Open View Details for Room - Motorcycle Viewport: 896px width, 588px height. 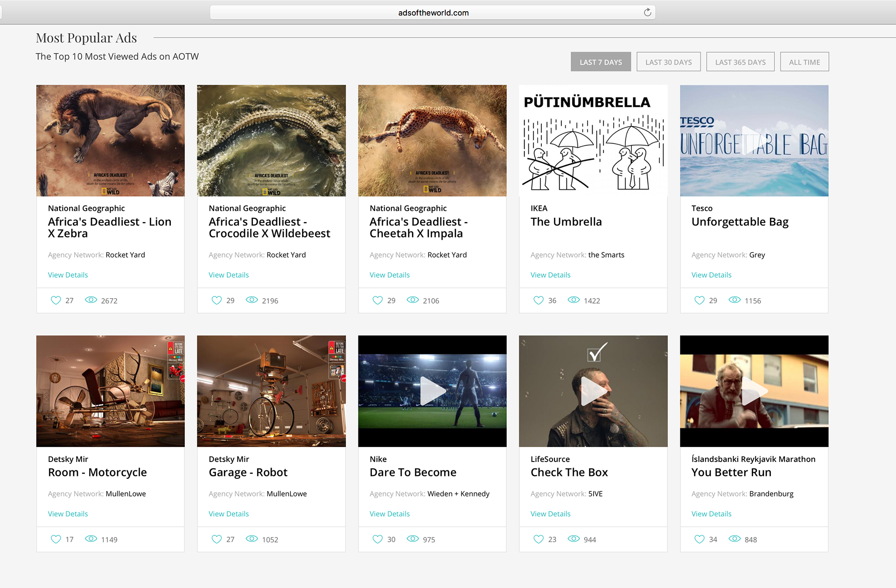[x=68, y=514]
